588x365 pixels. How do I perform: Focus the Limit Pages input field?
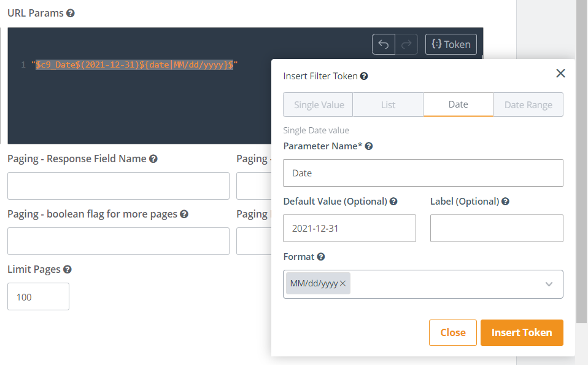click(x=38, y=297)
